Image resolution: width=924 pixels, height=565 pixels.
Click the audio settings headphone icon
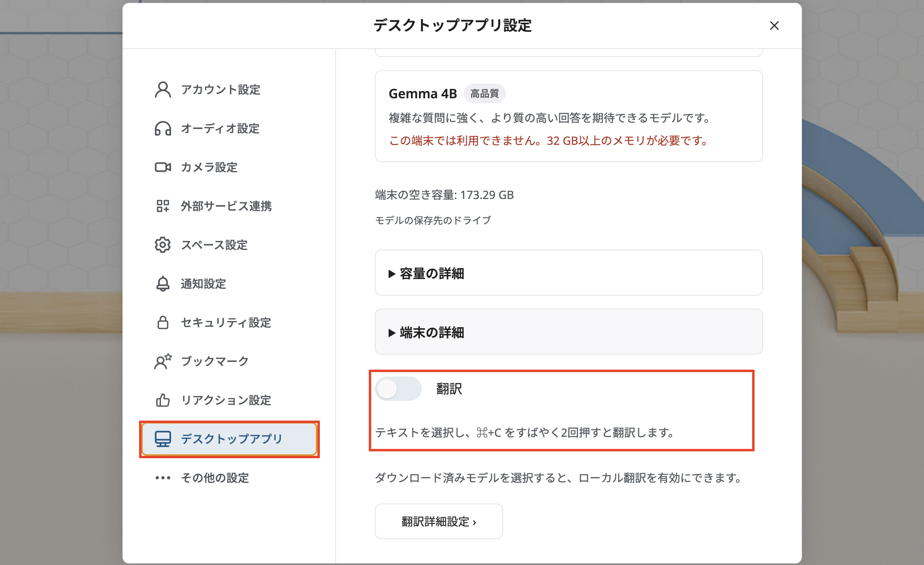pos(163,128)
